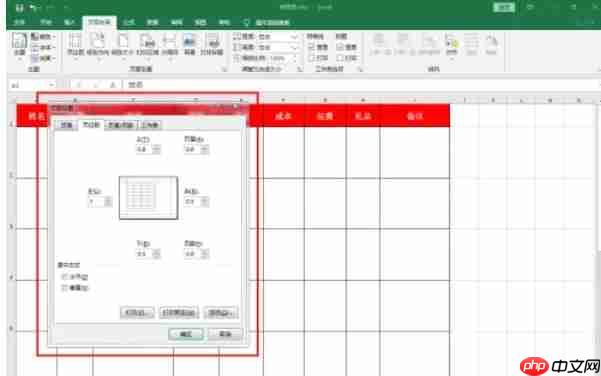Select Margins tab in Page Setup dialog

[x=91, y=125]
